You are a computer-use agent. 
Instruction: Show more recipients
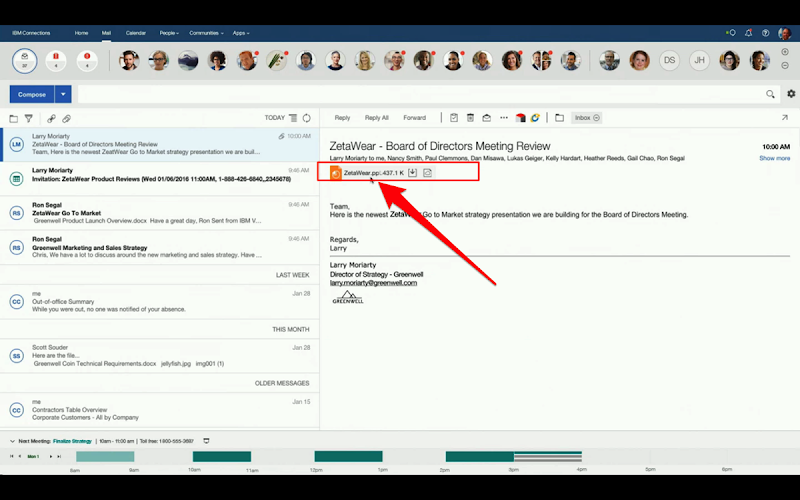tap(774, 158)
